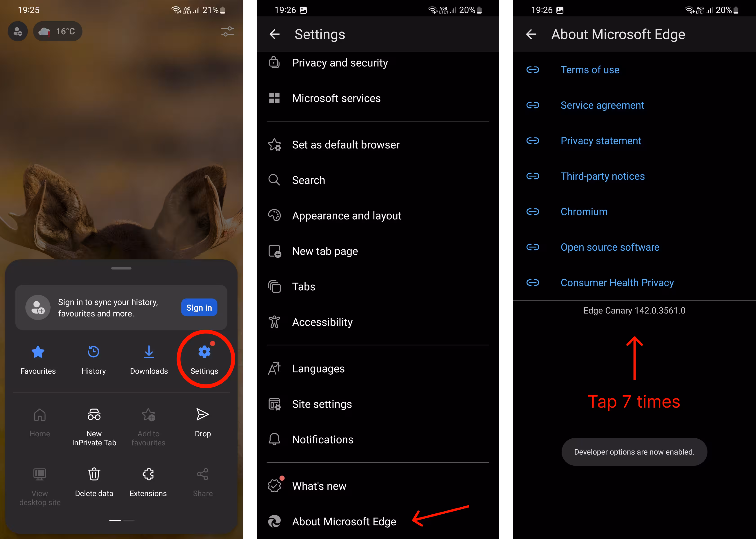Open the Privacy statement link
The image size is (756, 539).
[601, 141]
